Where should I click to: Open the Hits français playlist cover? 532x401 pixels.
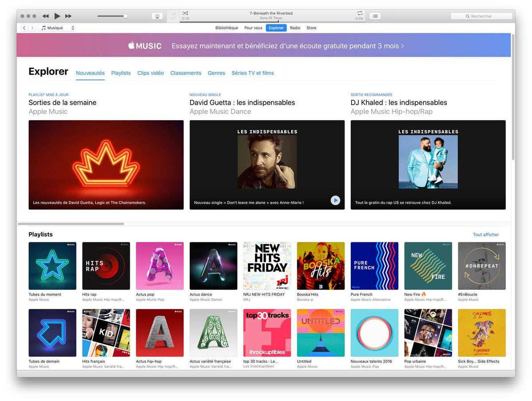tap(106, 333)
